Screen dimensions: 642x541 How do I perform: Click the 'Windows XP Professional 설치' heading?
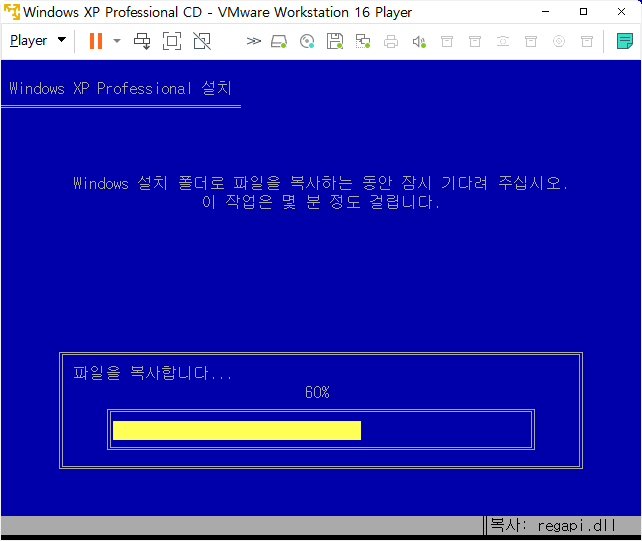click(x=120, y=88)
